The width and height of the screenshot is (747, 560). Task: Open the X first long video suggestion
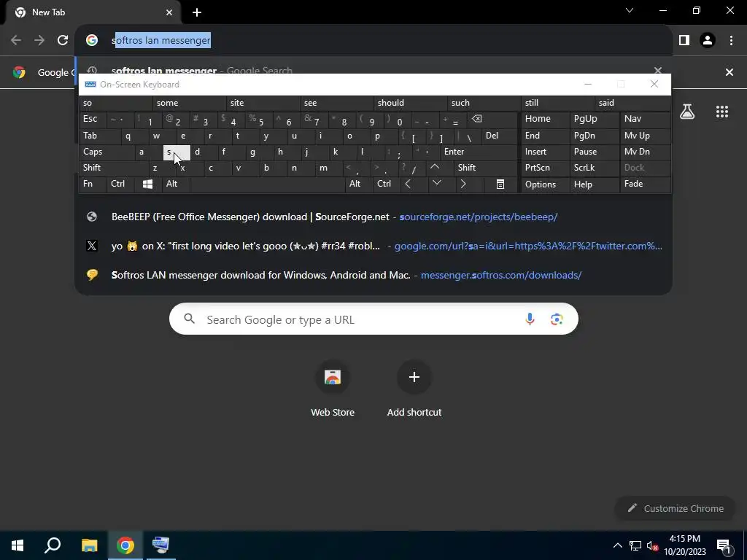click(373, 246)
